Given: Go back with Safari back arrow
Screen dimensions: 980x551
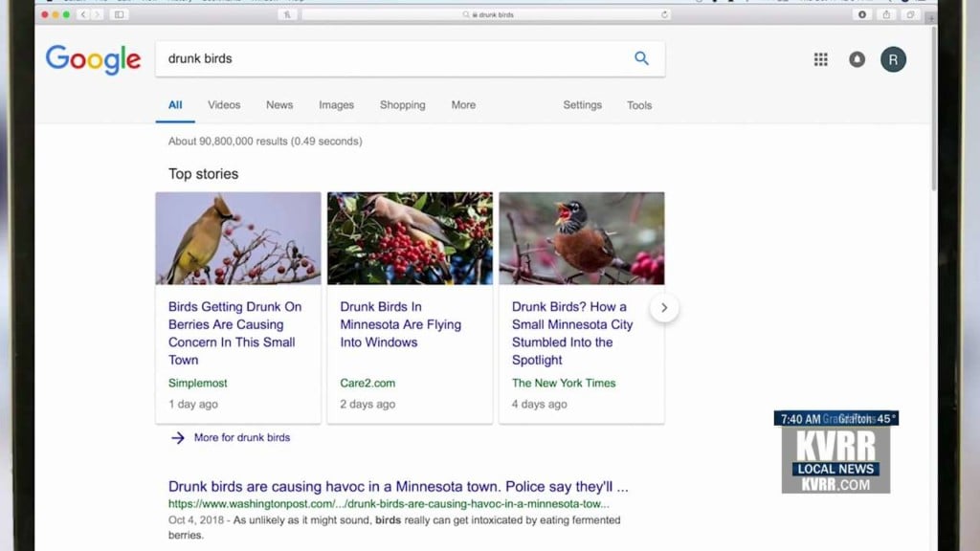Looking at the screenshot, I should (83, 14).
